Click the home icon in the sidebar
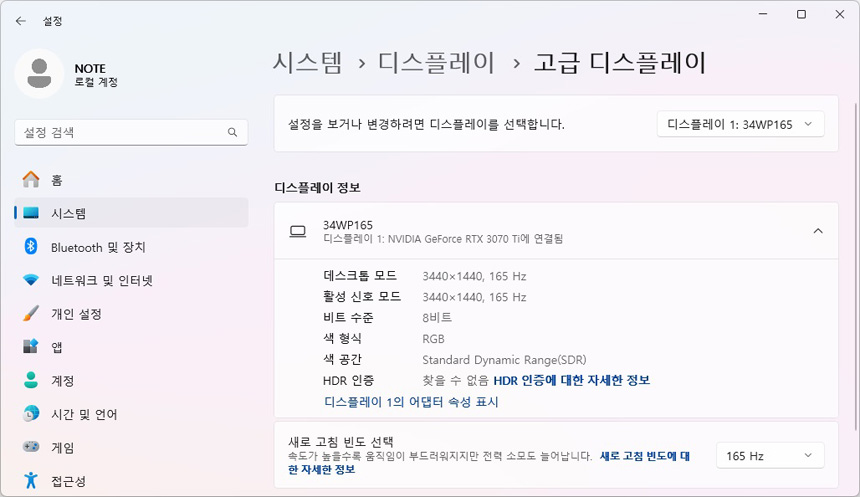Viewport: 860px width, 497px height. pyautogui.click(x=31, y=180)
